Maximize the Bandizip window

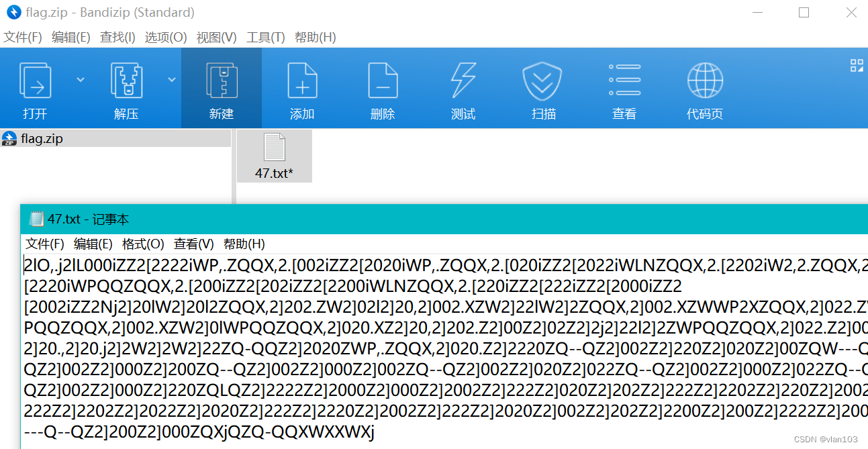coord(804,12)
